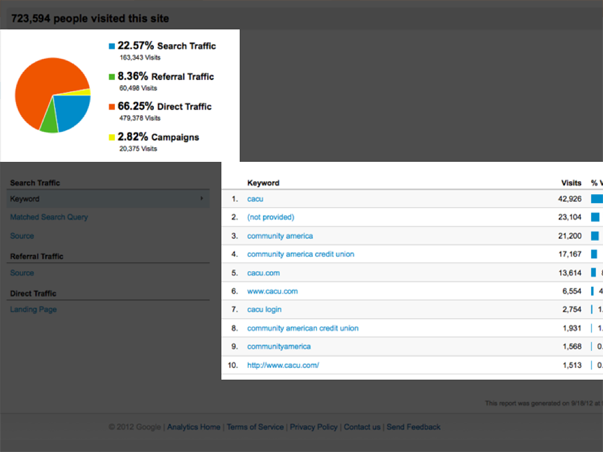This screenshot has width=603, height=452.
Task: Click the Keyword column header
Action: point(263,183)
